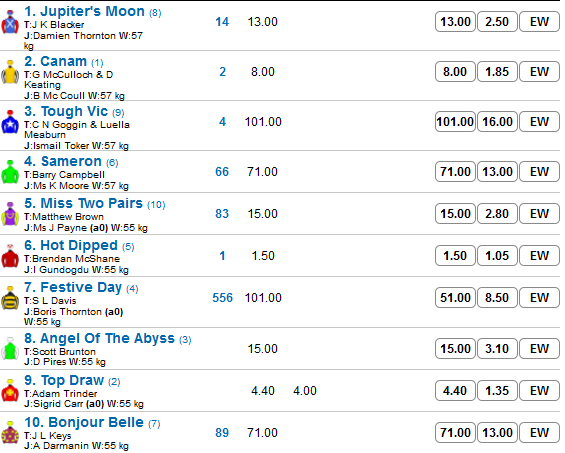Select Bonjour Belle place odds 13.00

[497, 432]
